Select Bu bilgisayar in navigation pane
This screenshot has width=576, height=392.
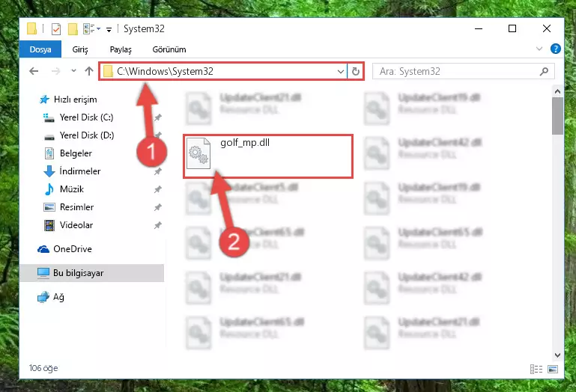click(91, 273)
